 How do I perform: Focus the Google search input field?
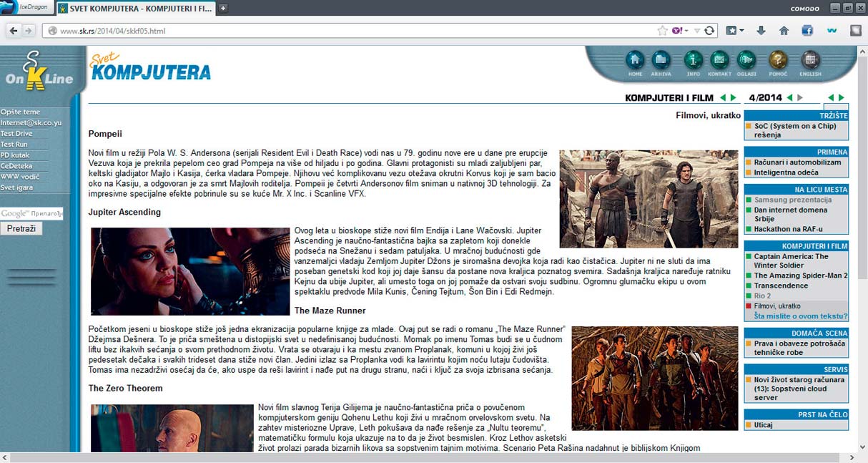click(31, 214)
